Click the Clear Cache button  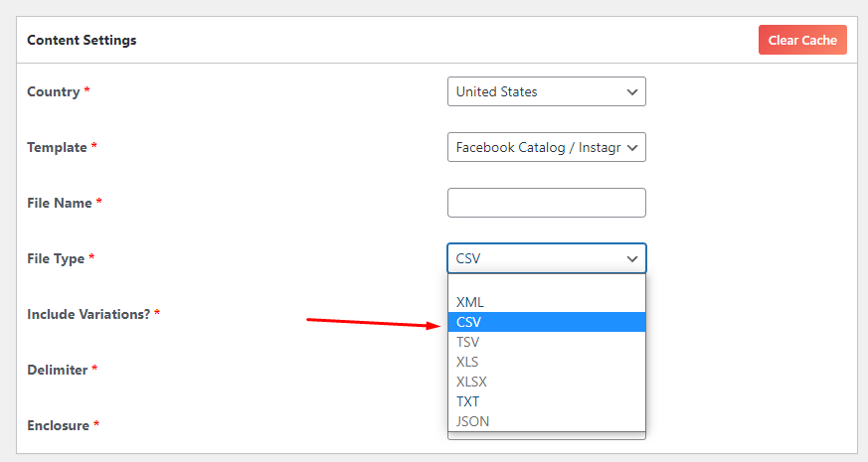pos(801,40)
